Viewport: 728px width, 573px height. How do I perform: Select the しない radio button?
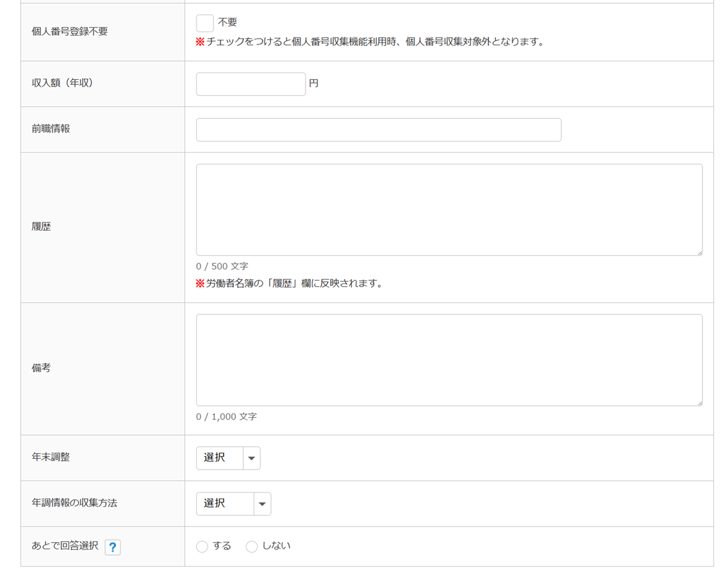tap(251, 547)
